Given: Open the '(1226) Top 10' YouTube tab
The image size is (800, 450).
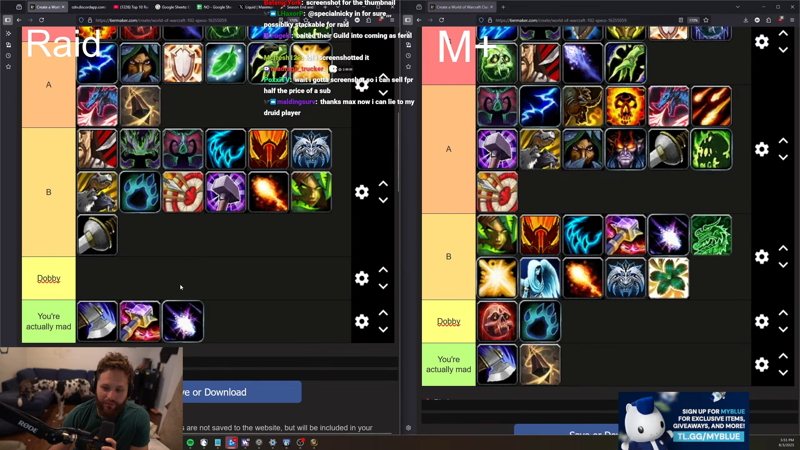Looking at the screenshot, I should [x=130, y=7].
